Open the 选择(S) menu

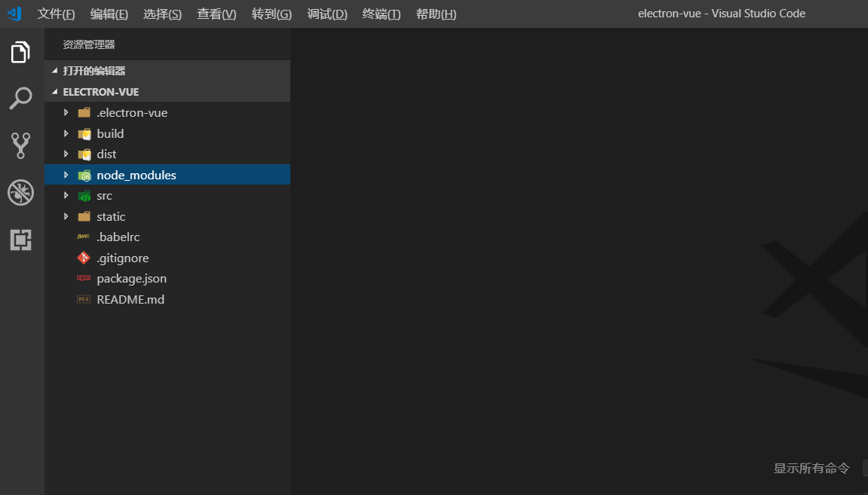click(x=162, y=14)
